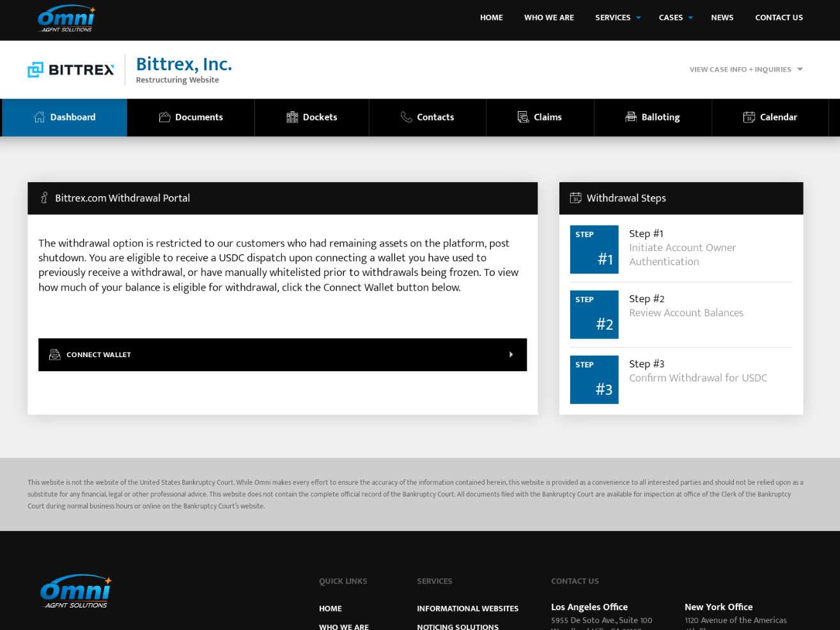Select the Claims clipboard icon
The width and height of the screenshot is (840, 630).
523,117
